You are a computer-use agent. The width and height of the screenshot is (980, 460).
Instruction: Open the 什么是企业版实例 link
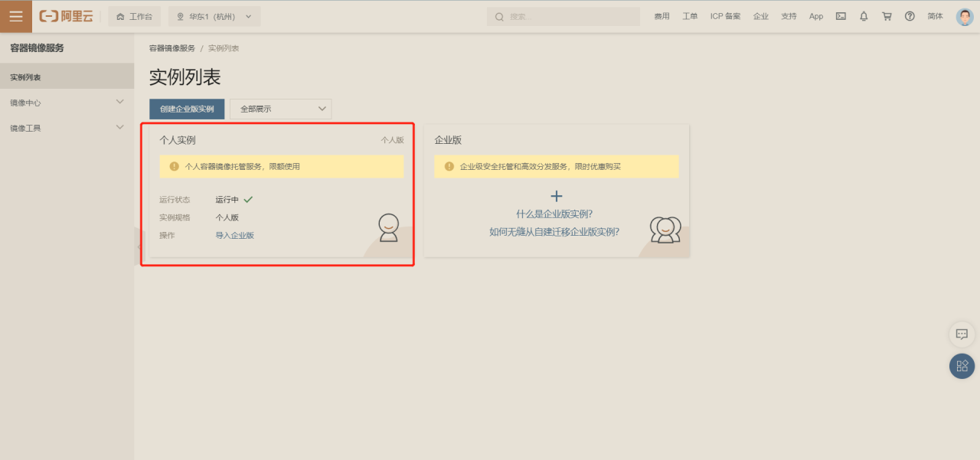[x=556, y=214]
